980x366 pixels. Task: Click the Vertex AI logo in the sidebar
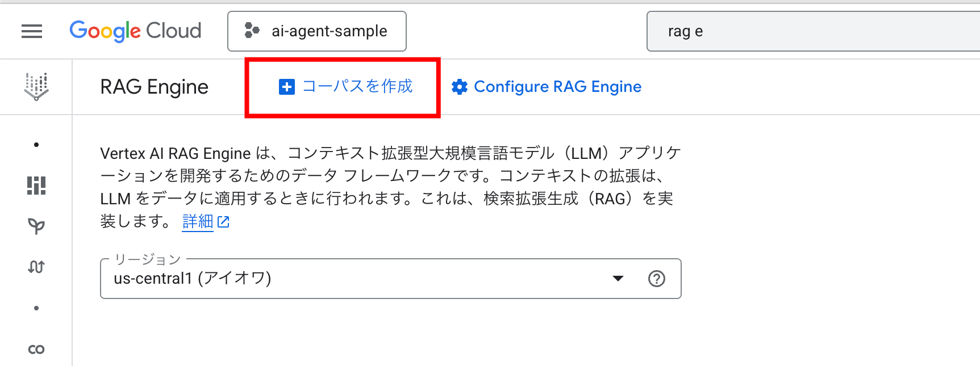click(36, 87)
